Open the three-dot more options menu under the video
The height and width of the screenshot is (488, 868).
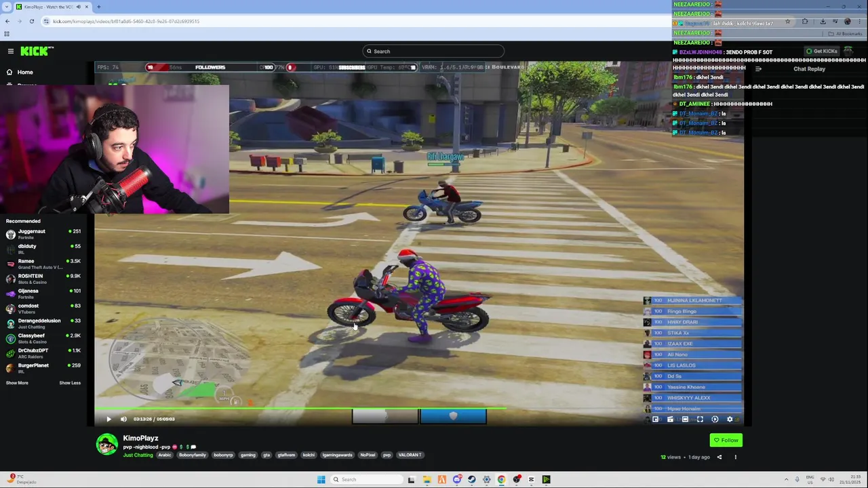(x=735, y=457)
